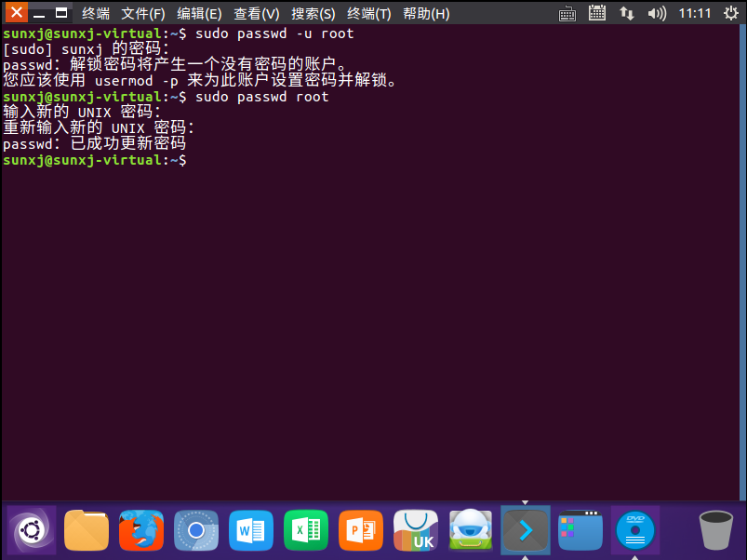The image size is (747, 560).
Task: Open the 搜索(S) menu
Action: 313,14
